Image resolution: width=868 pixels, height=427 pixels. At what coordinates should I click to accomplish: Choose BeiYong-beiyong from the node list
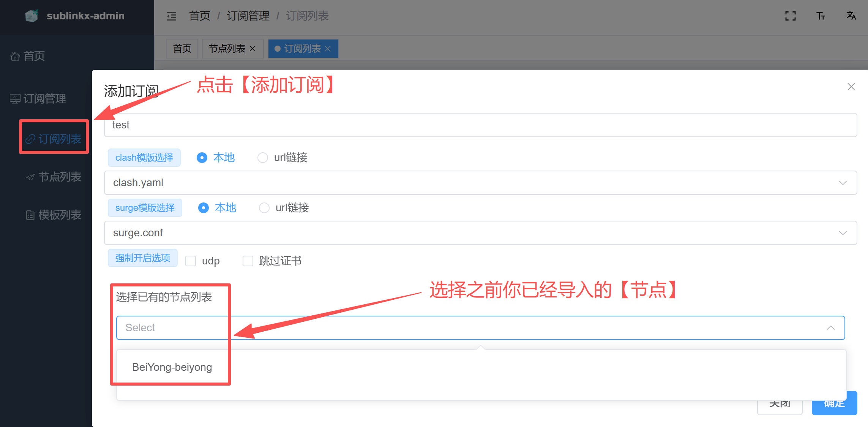pyautogui.click(x=172, y=367)
